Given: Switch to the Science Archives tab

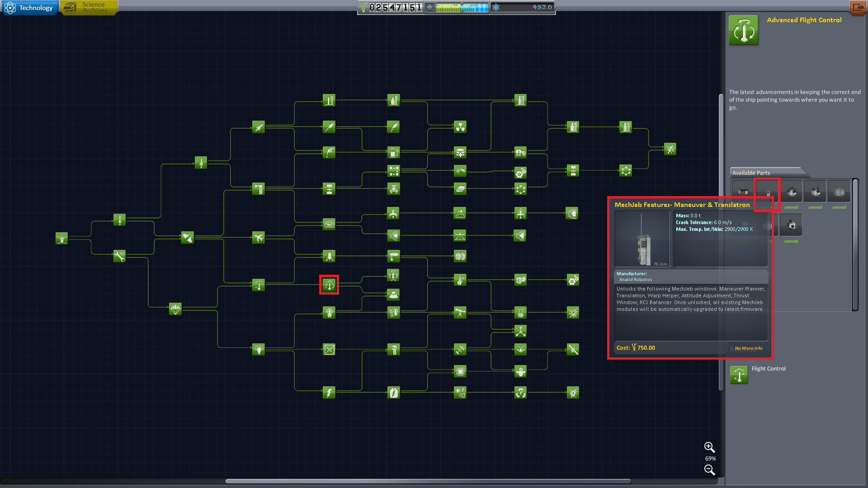Looking at the screenshot, I should tap(90, 8).
